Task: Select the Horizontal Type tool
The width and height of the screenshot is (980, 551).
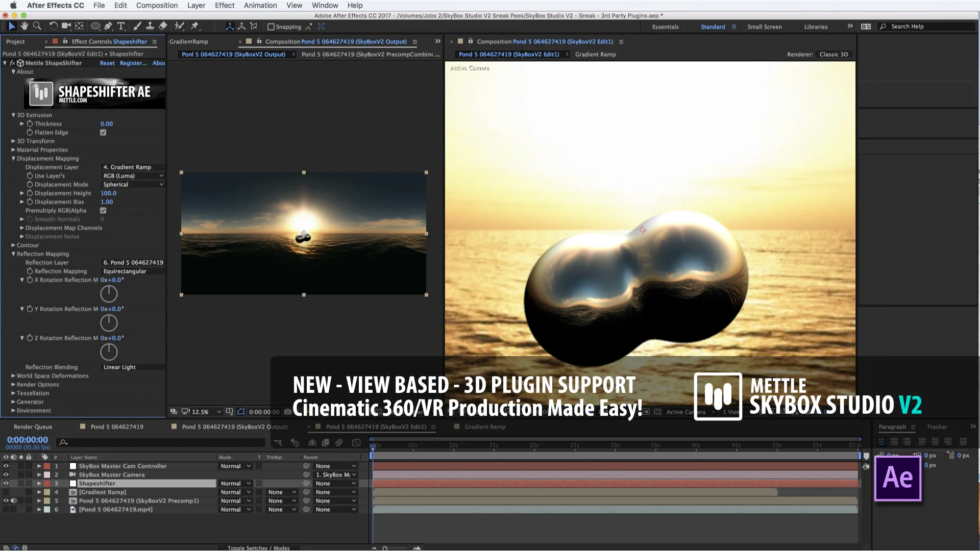Action: (x=121, y=26)
